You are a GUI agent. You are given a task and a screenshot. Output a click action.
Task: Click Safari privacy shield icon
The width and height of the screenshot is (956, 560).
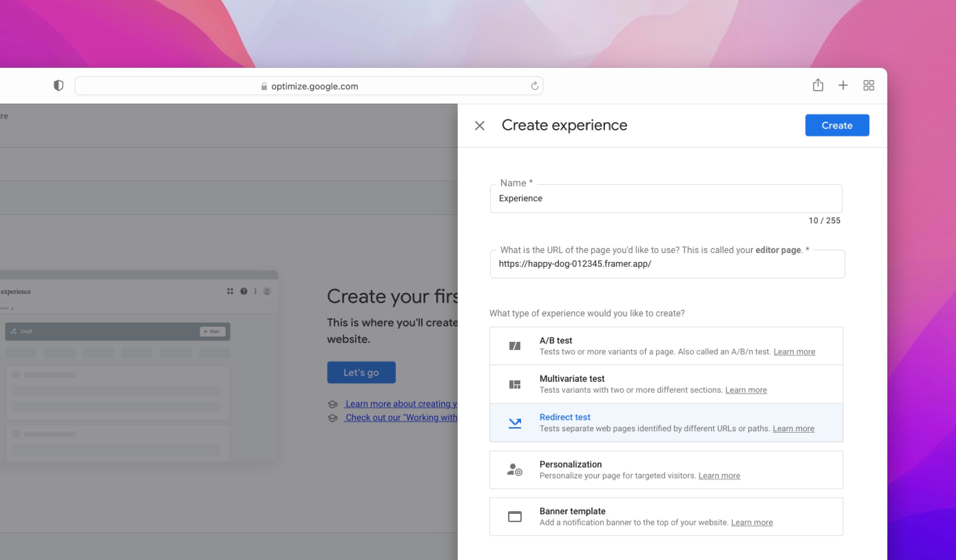click(58, 86)
